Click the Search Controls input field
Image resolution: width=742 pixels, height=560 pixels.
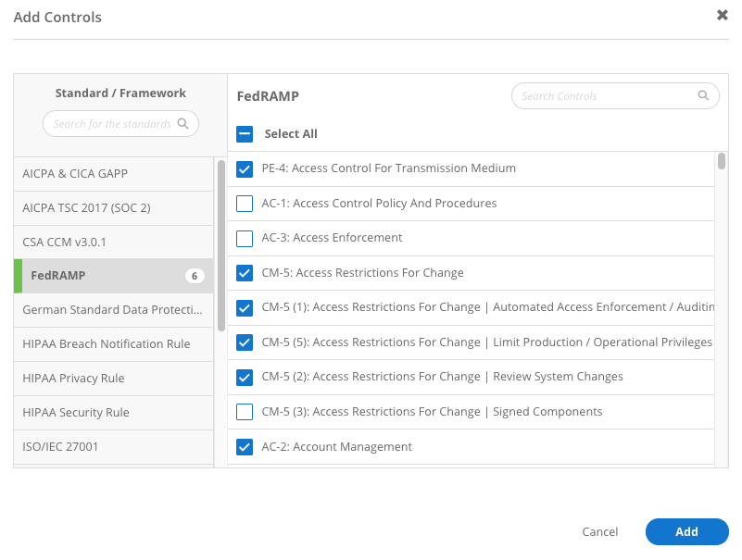pyautogui.click(x=602, y=96)
